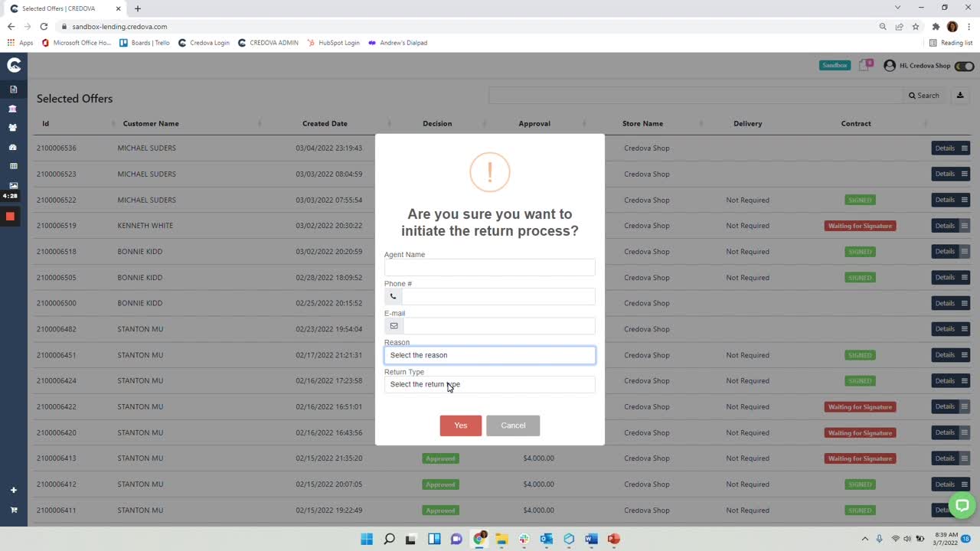The image size is (980, 551).
Task: Click the plus icon in sidebar
Action: [13, 490]
